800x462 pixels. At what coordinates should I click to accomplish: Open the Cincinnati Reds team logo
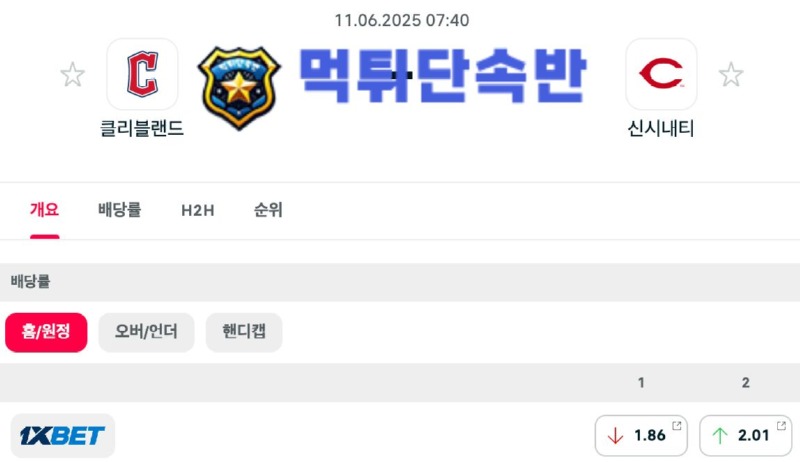(x=661, y=74)
